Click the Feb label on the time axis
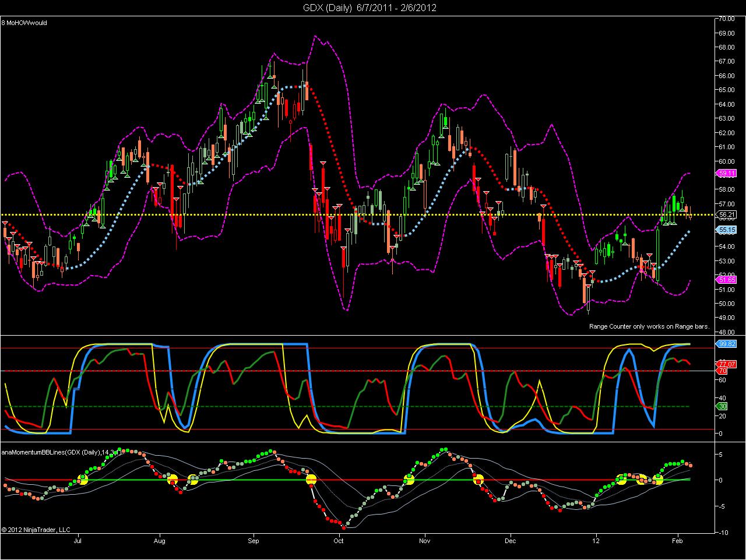Viewport: 746px width, 560px height. 678,541
